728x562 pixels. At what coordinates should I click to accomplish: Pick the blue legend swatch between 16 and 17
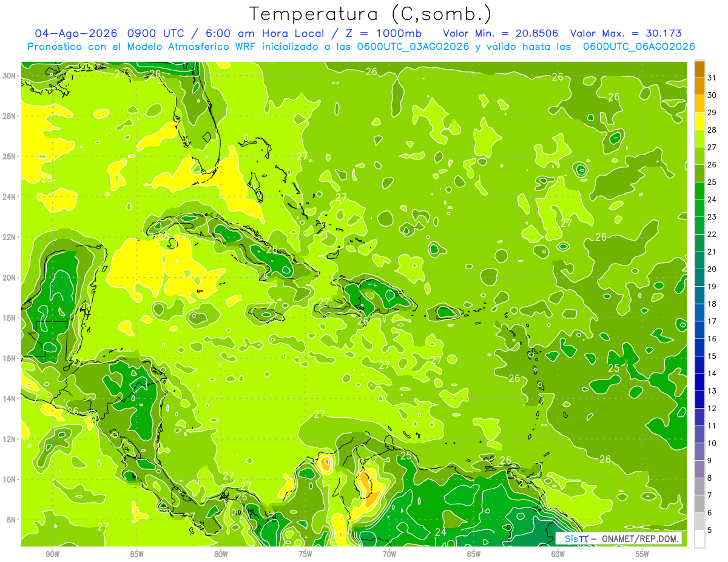click(x=699, y=330)
